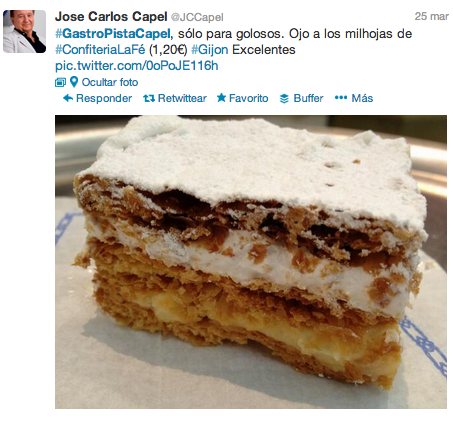This screenshot has width=453, height=421.
Task: Expand the Más options menu
Action: [362, 98]
